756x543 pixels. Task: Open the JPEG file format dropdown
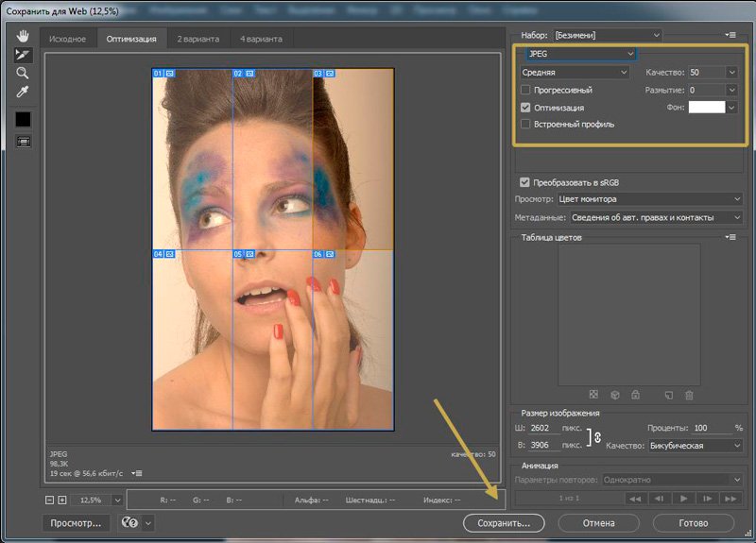click(581, 54)
